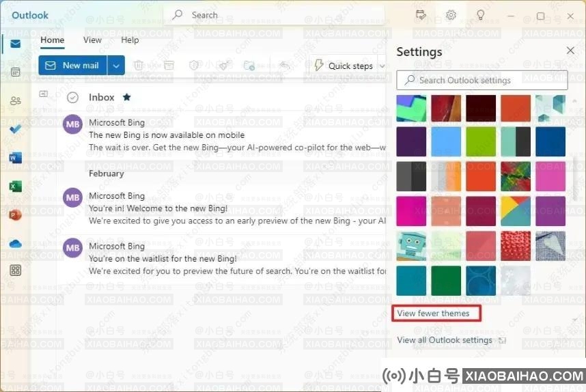Click the New mail button
This screenshot has width=586, height=392.
pos(73,66)
